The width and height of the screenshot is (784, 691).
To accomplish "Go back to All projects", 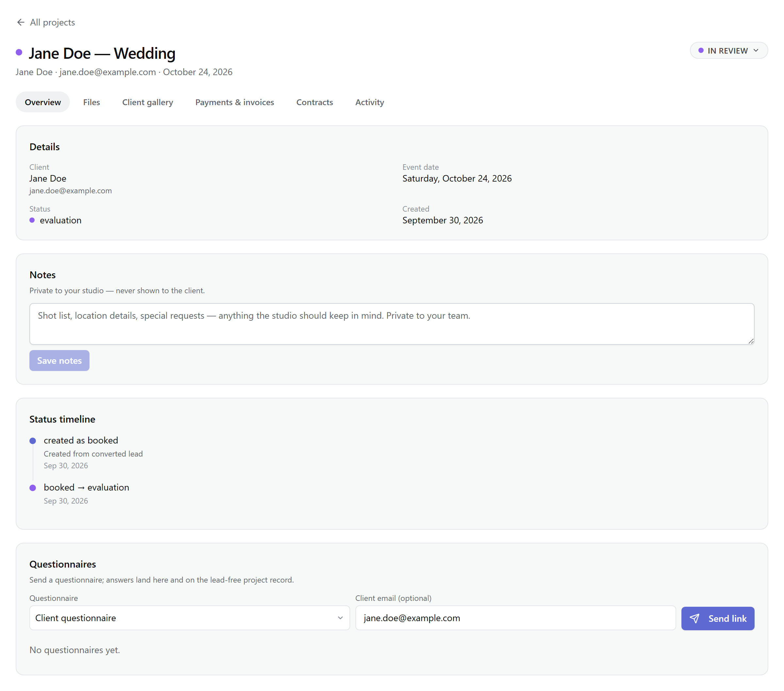I will (x=46, y=22).
